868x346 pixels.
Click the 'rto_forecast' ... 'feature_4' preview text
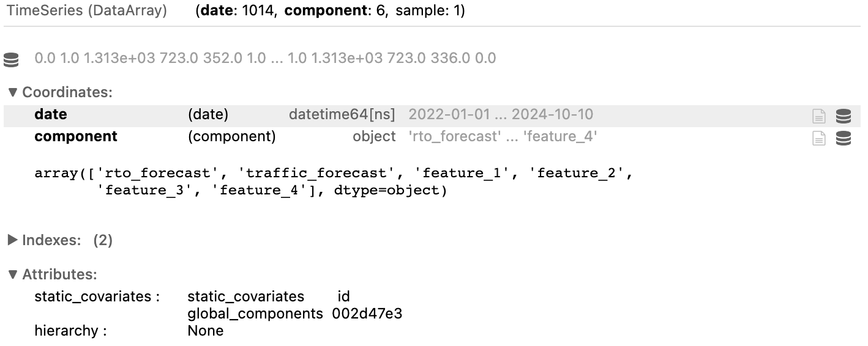coord(502,136)
